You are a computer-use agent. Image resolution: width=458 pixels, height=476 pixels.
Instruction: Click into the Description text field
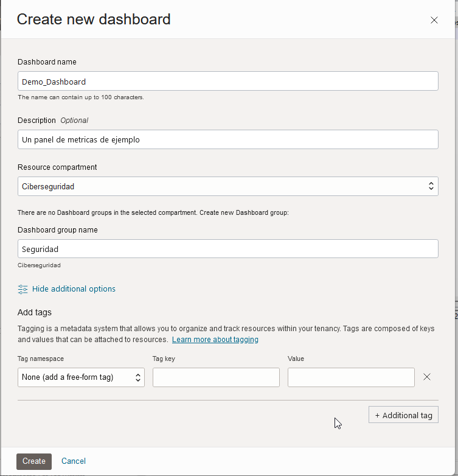tap(228, 139)
